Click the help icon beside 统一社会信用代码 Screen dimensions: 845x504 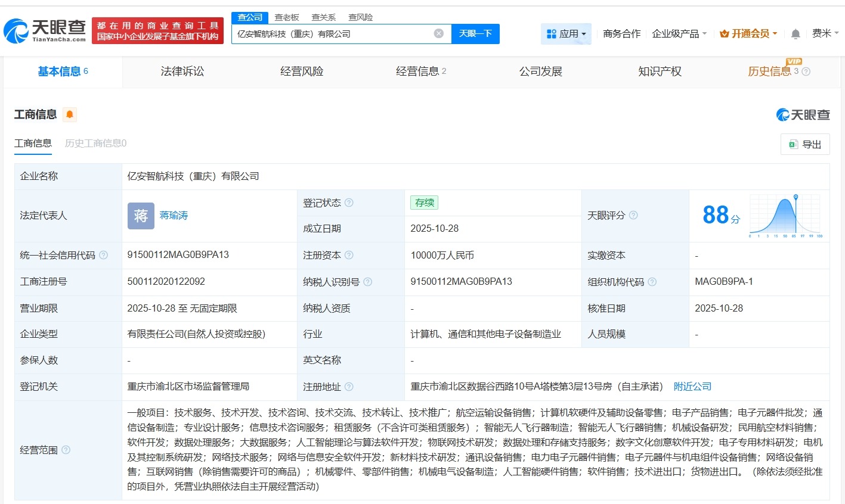pos(103,255)
